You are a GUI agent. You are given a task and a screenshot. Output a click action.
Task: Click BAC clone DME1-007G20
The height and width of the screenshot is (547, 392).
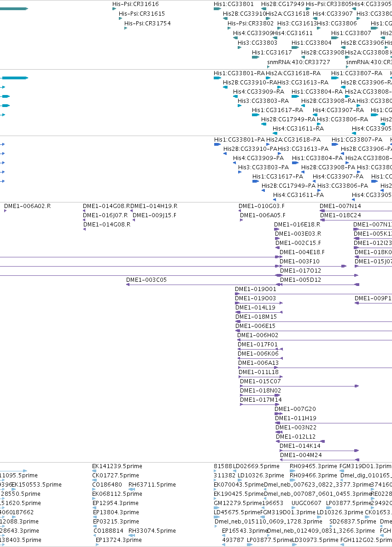pos(295,409)
